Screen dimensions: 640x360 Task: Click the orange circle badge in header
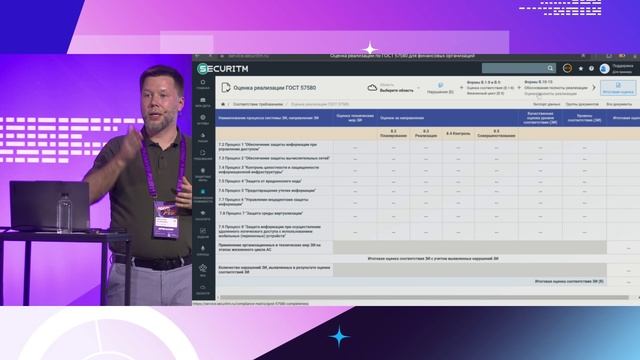567,68
